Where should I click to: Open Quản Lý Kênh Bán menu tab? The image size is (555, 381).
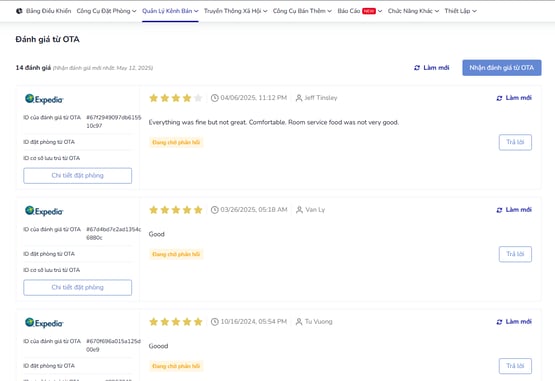coord(170,11)
